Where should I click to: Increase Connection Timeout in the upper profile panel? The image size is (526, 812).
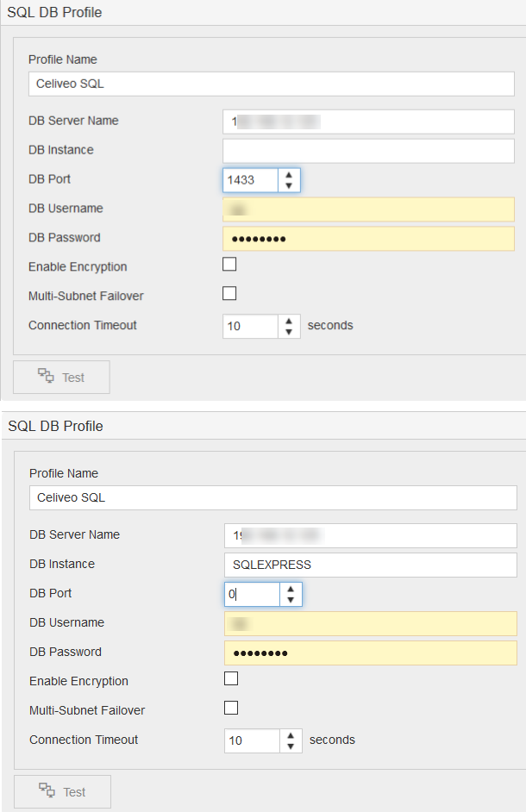(x=289, y=321)
